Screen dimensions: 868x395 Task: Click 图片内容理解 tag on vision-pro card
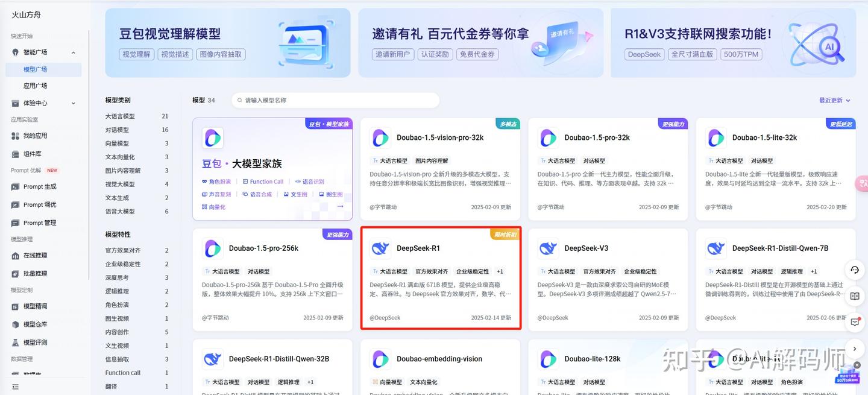432,161
